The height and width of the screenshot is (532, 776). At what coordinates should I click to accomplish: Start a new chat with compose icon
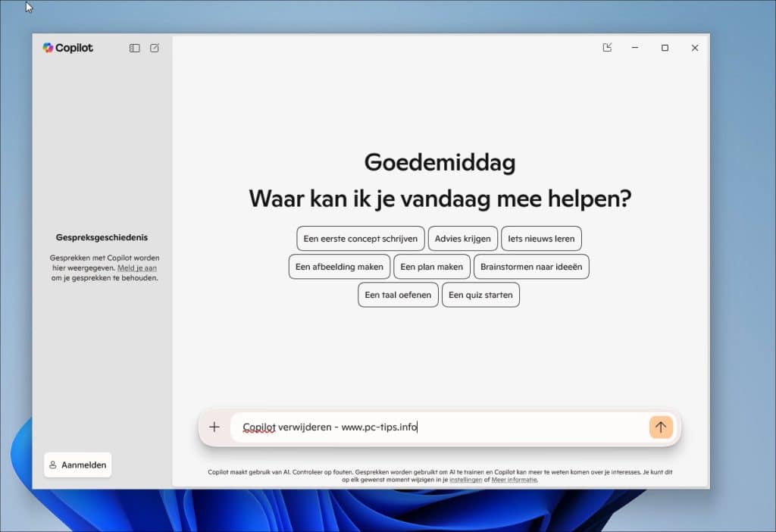click(x=155, y=48)
